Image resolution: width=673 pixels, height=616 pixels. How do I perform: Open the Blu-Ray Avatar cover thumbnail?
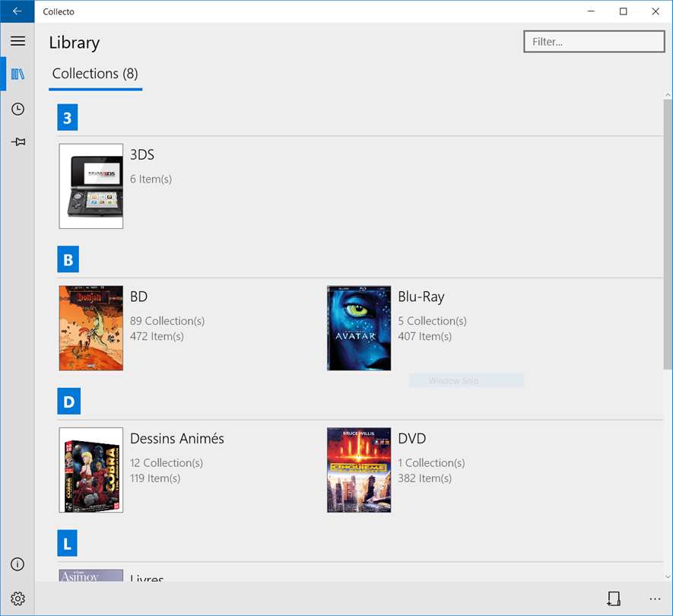coord(359,328)
